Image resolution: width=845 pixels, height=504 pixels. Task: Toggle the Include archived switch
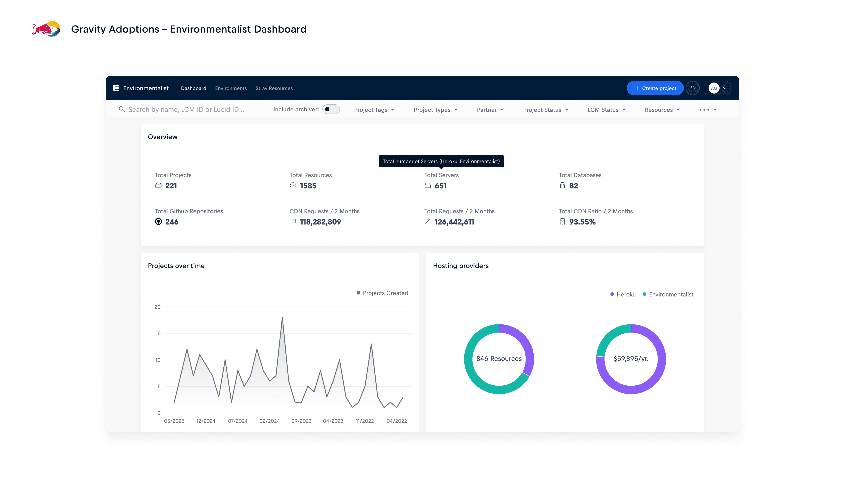click(331, 109)
